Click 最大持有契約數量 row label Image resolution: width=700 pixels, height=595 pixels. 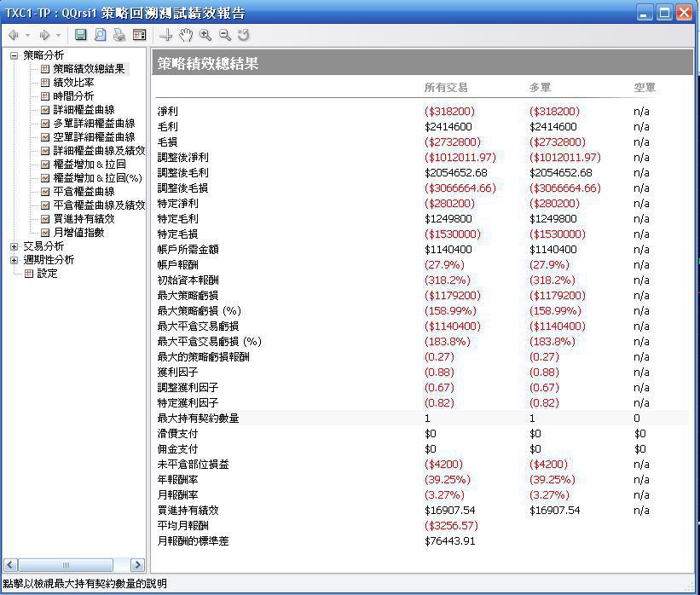click(198, 419)
